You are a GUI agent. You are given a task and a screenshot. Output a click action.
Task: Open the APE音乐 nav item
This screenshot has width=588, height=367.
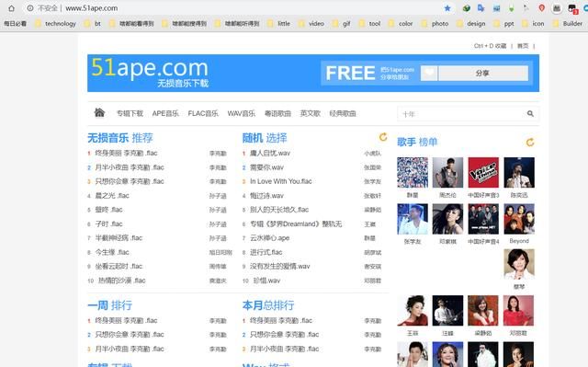pyautogui.click(x=165, y=113)
